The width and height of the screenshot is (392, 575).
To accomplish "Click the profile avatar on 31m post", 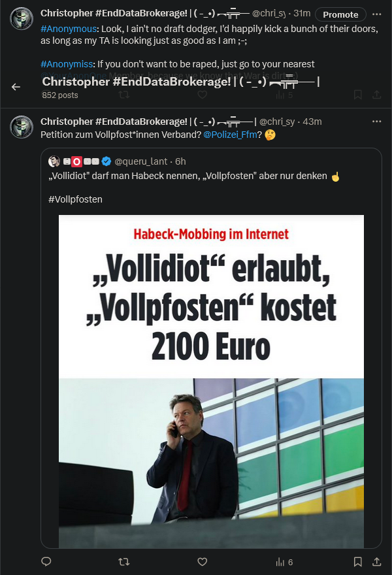I will tap(24, 19).
